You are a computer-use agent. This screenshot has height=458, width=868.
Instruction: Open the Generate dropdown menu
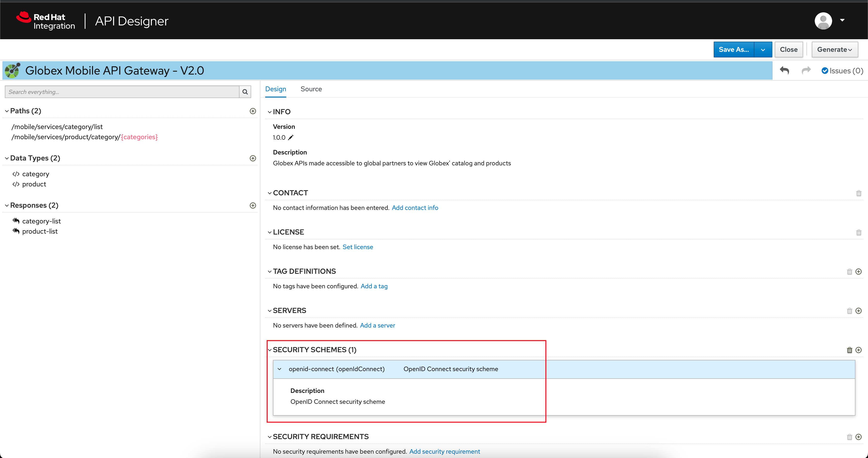835,50
